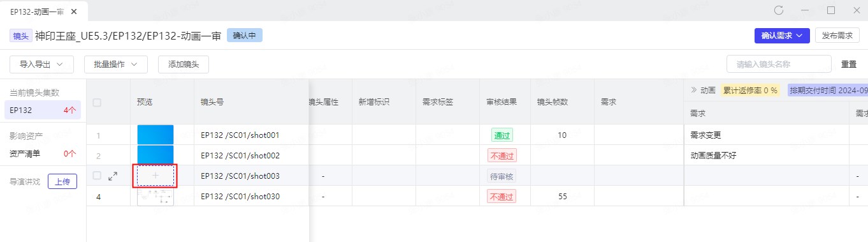
Task: Click the expand arrows icon for shot003
Action: point(113,176)
